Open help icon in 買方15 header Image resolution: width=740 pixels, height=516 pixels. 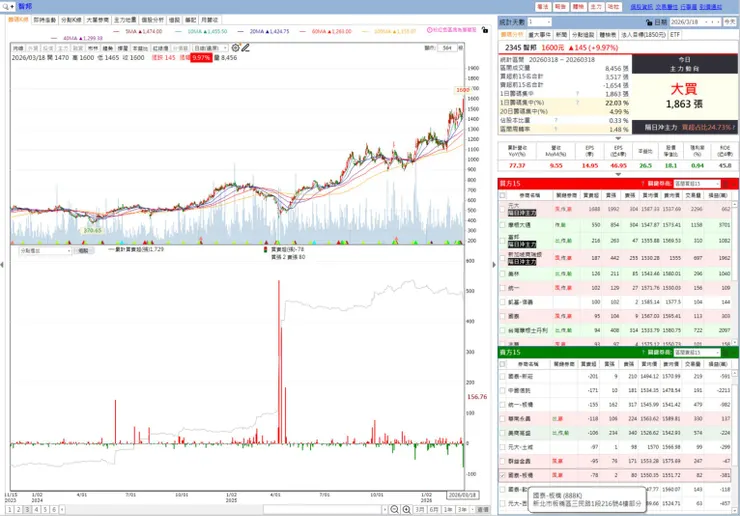(x=643, y=184)
